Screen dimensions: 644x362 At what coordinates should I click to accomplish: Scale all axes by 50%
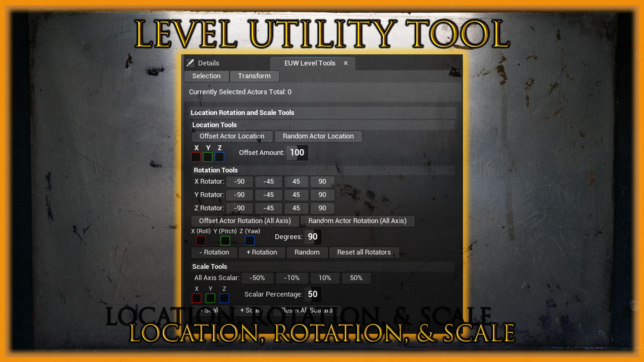[x=356, y=278]
